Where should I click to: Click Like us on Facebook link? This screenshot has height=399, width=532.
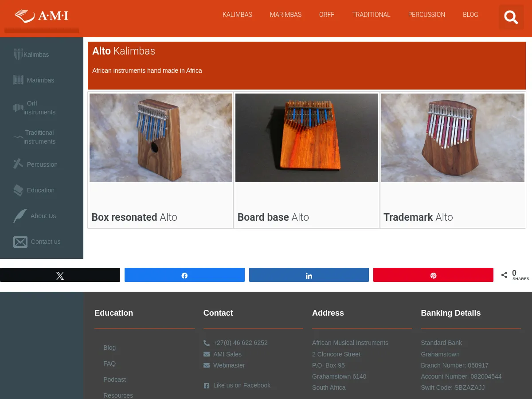(242, 385)
